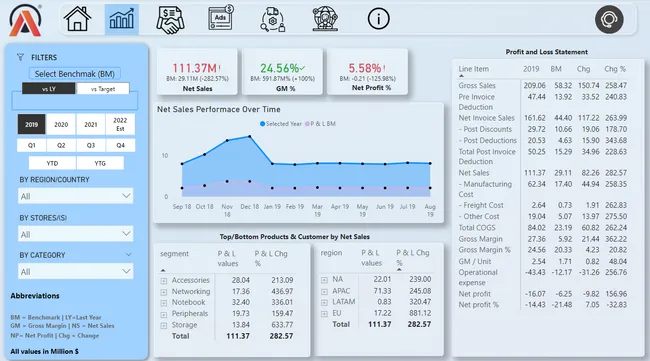Screen dimensions: 650x361
Task: Open the By Category dropdown
Action: pyautogui.click(x=75, y=271)
